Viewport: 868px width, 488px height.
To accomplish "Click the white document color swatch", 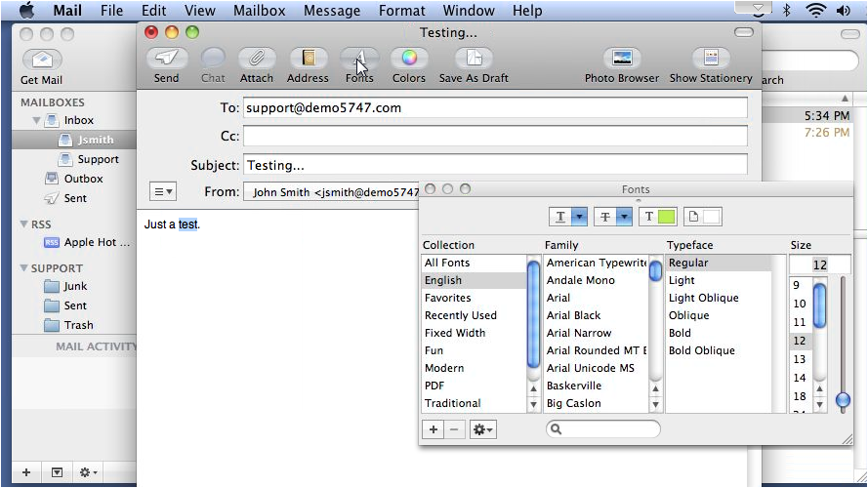I will 712,217.
